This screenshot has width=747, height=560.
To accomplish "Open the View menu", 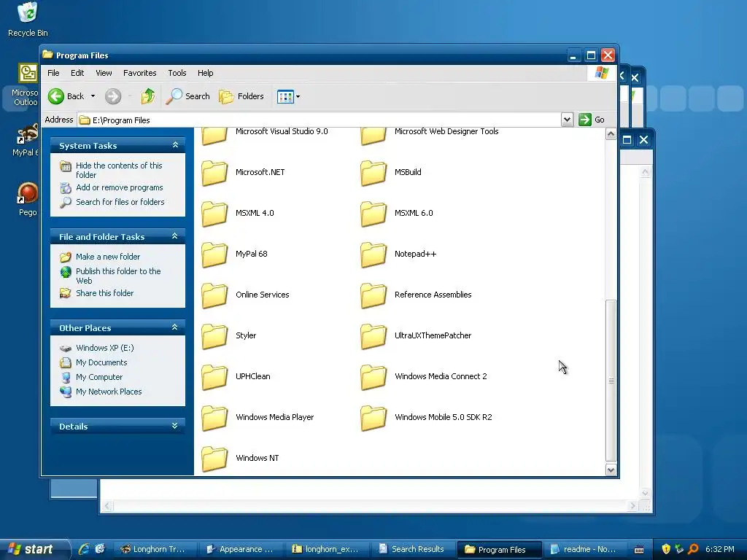I will click(x=104, y=73).
